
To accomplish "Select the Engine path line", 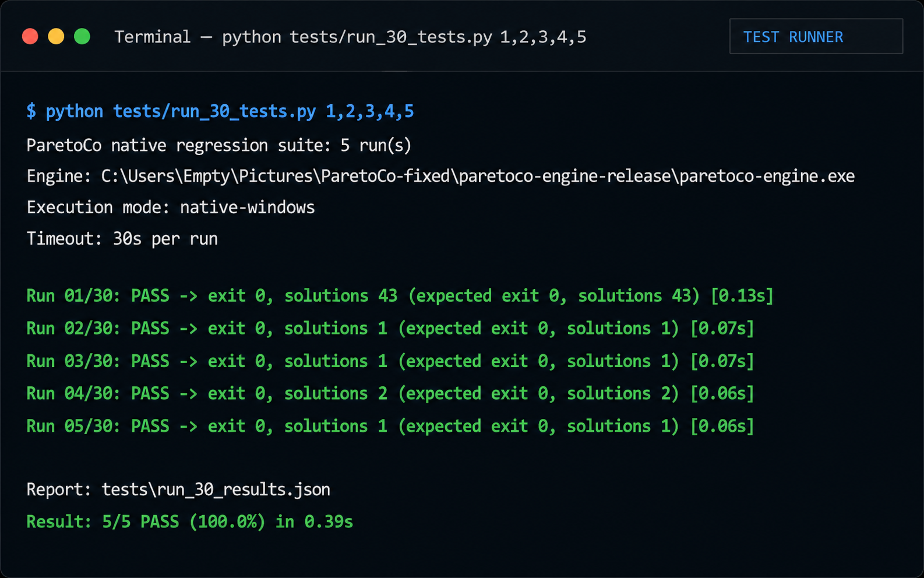I will point(440,176).
